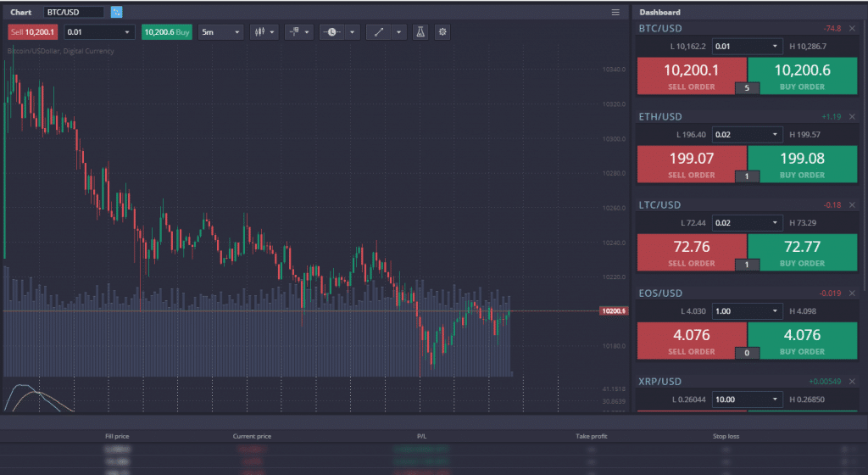The width and height of the screenshot is (868, 475).
Task: Click the 10,200.6 Buy chart button
Action: [x=167, y=32]
